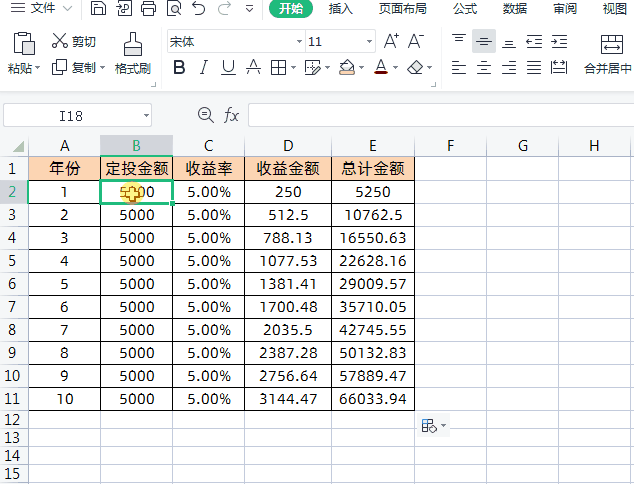Click header cell 收益金额
The width and height of the screenshot is (634, 484).
pos(288,168)
